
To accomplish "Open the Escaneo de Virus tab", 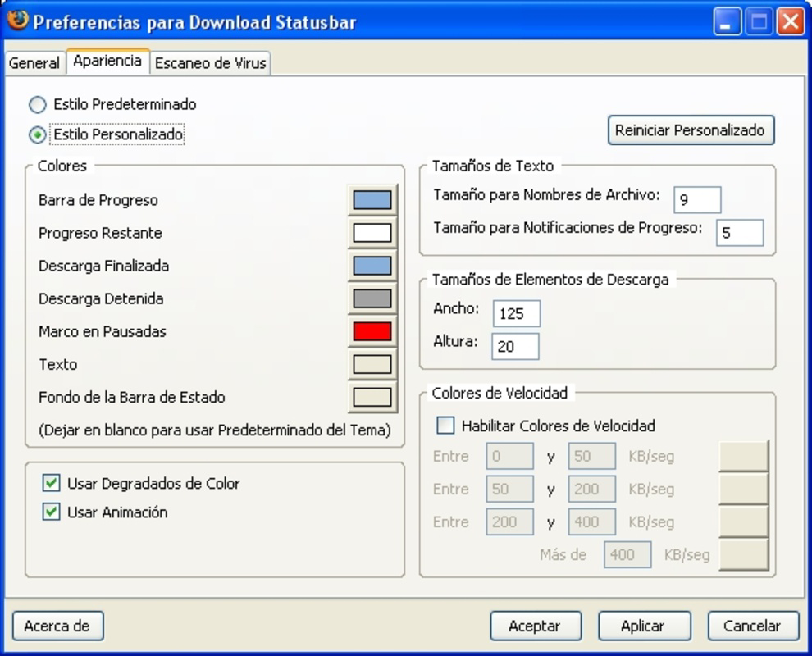I will pos(210,63).
